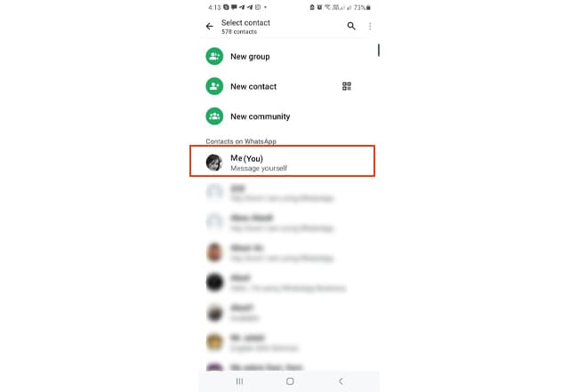The height and width of the screenshot is (392, 578).
Task: Tap Android back navigation chevron
Action: 341,381
